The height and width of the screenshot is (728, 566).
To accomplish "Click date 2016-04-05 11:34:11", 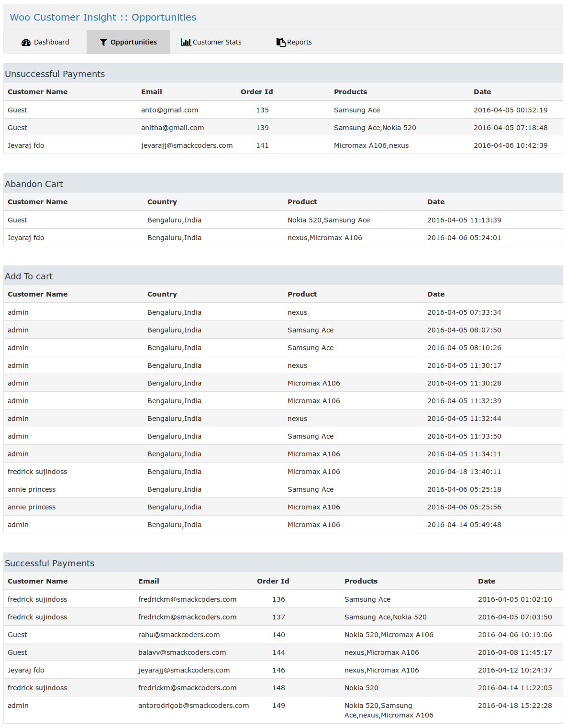I will [x=464, y=454].
